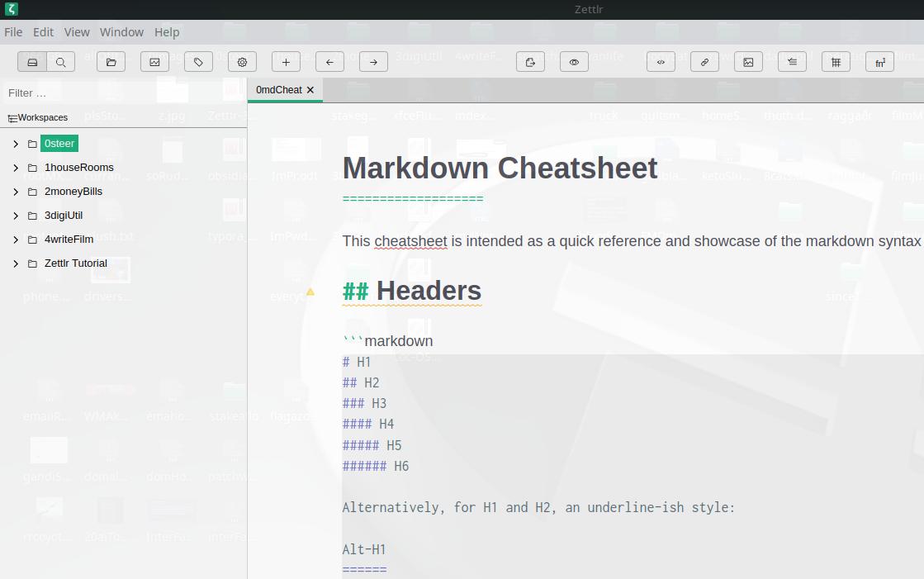Select the 1houseRooms workspace
924x579 pixels.
point(79,168)
